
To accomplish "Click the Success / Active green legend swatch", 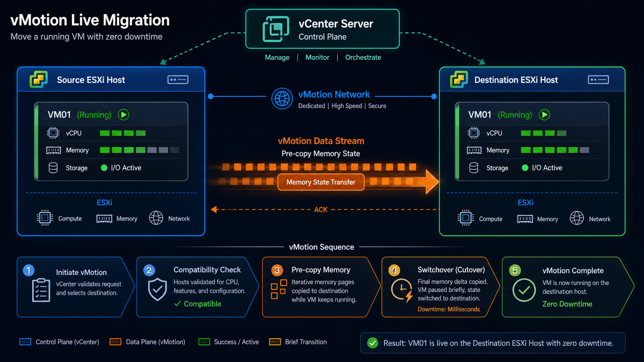I will (204, 342).
